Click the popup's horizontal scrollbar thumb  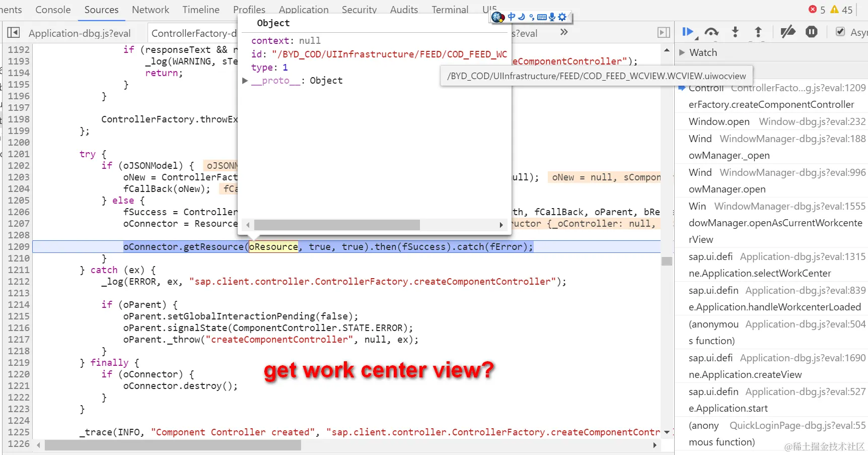tap(337, 225)
